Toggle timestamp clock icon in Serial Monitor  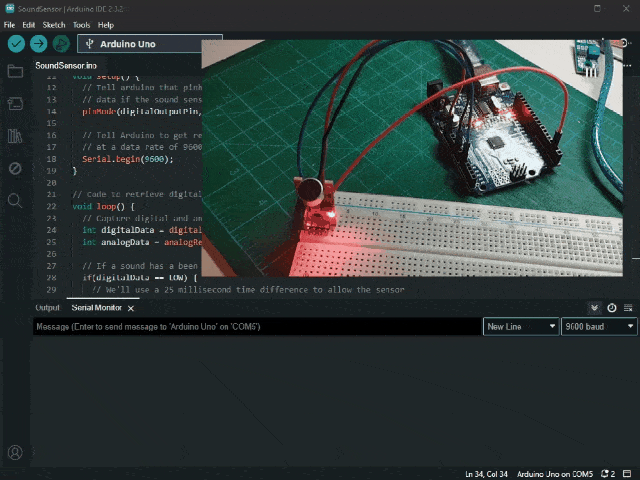(x=611, y=308)
